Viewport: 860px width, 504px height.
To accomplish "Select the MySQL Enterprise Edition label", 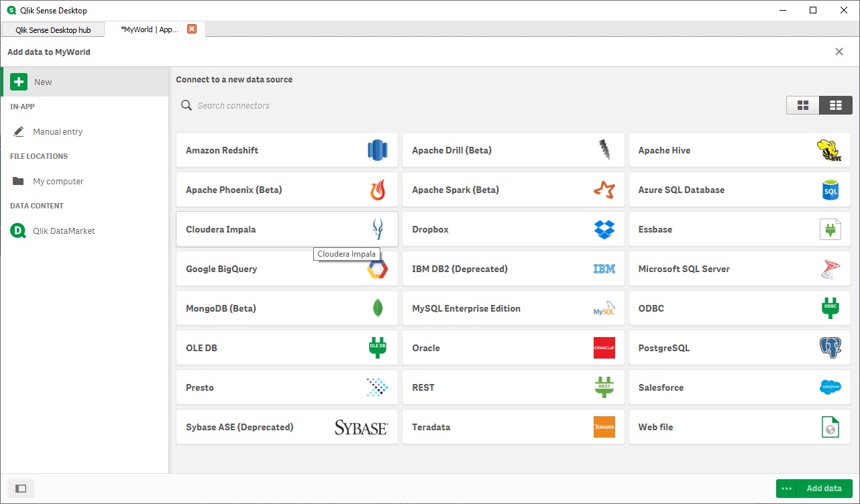I will coord(466,308).
